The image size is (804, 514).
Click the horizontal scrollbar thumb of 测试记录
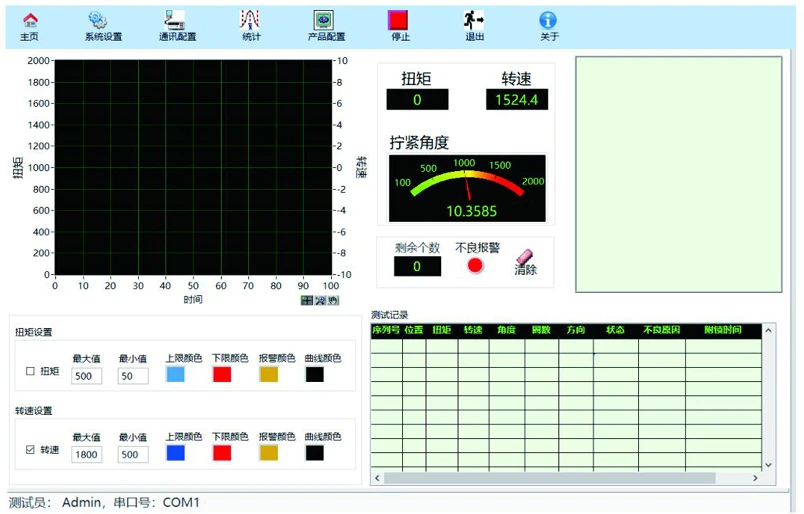[550, 478]
